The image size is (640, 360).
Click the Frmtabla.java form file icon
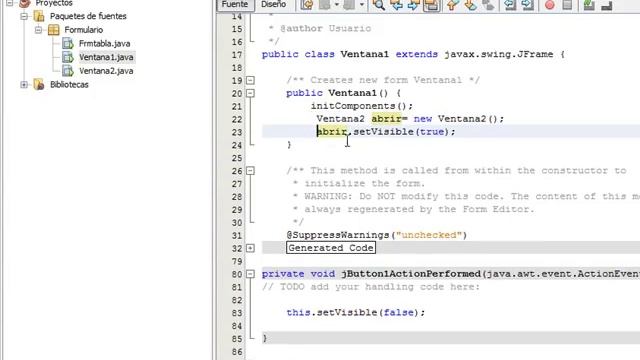click(x=68, y=43)
